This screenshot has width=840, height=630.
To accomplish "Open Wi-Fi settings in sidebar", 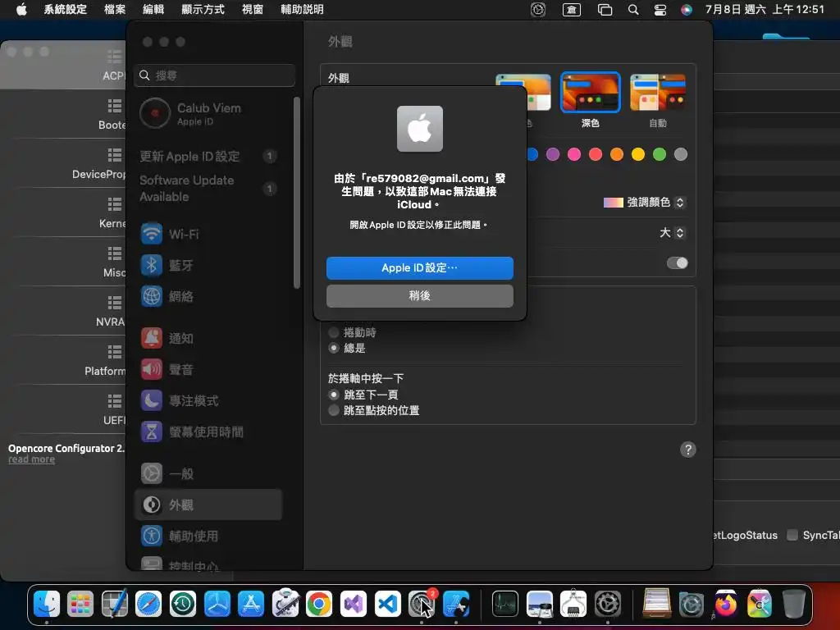I will (x=208, y=234).
